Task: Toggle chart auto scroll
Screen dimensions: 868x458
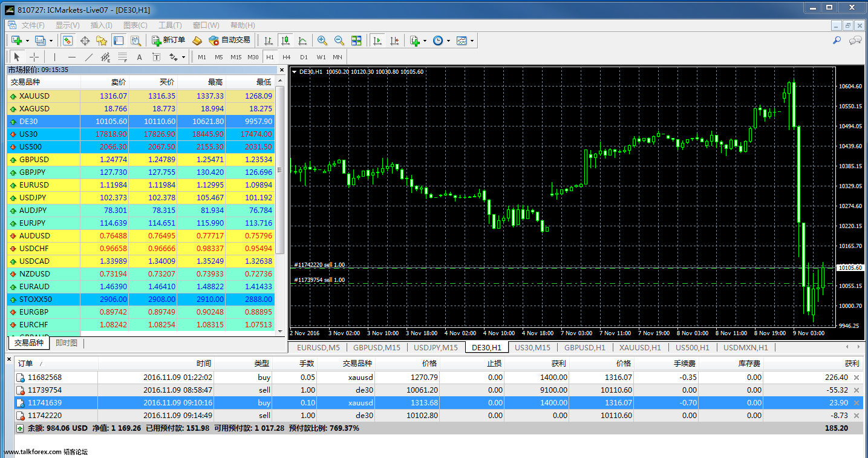Action: click(x=377, y=41)
